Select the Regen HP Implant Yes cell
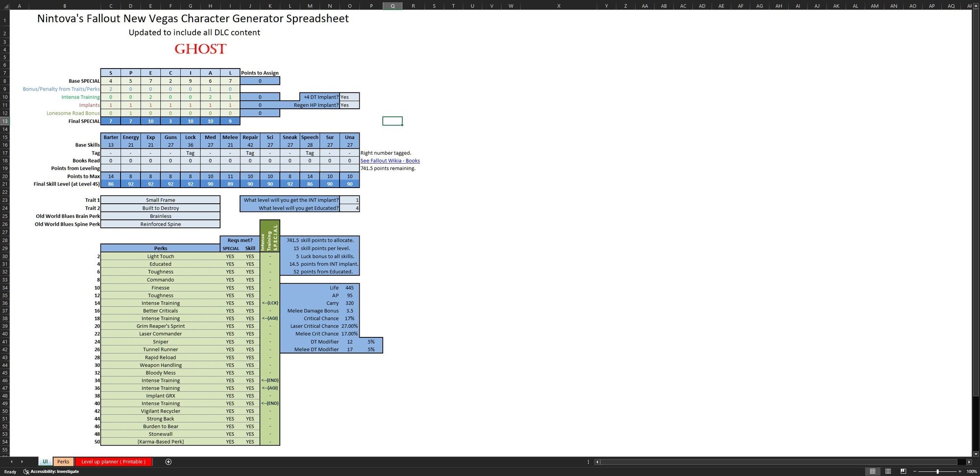 tap(349, 105)
